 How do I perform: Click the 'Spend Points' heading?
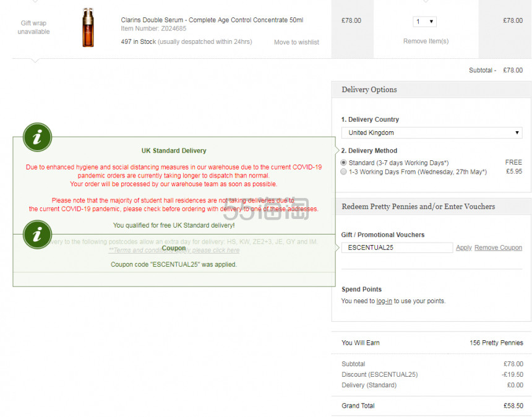pos(361,290)
